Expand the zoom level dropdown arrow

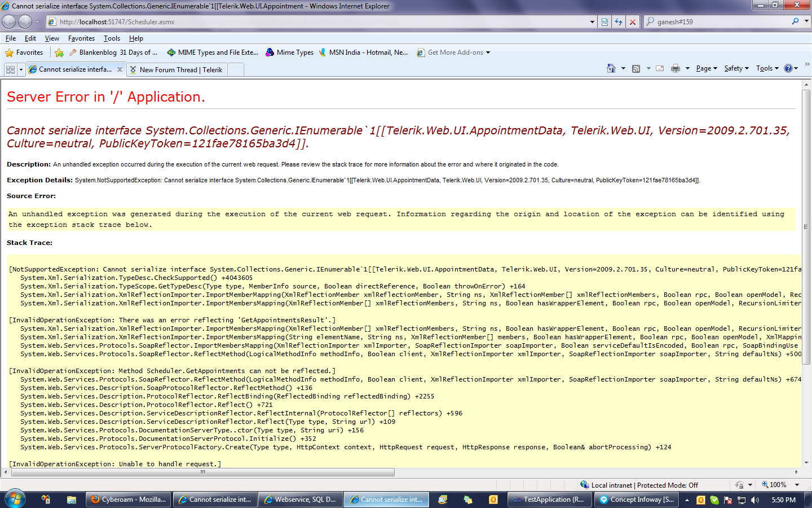click(797, 485)
